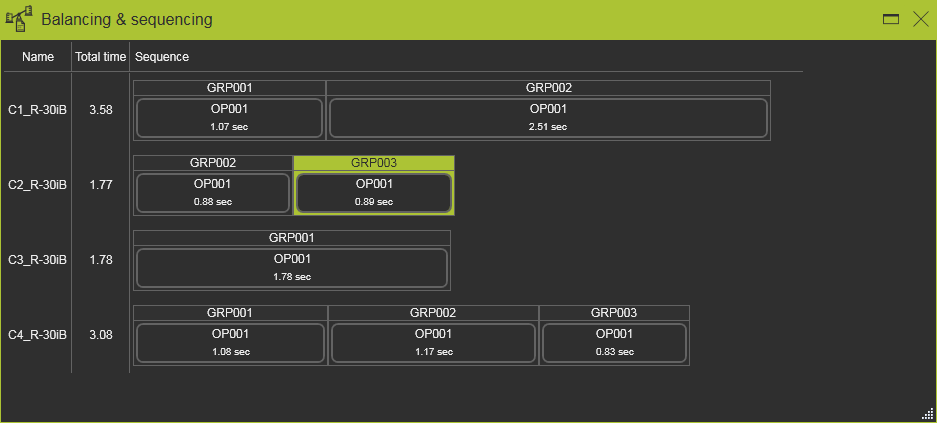Screen dimensions: 937x423
Task: Select GRP001 header in C4_R-30iB row
Action: (x=230, y=312)
